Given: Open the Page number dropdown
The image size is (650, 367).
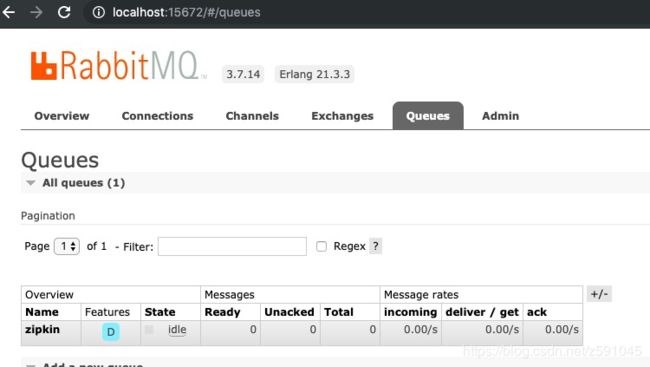Looking at the screenshot, I should [x=67, y=246].
